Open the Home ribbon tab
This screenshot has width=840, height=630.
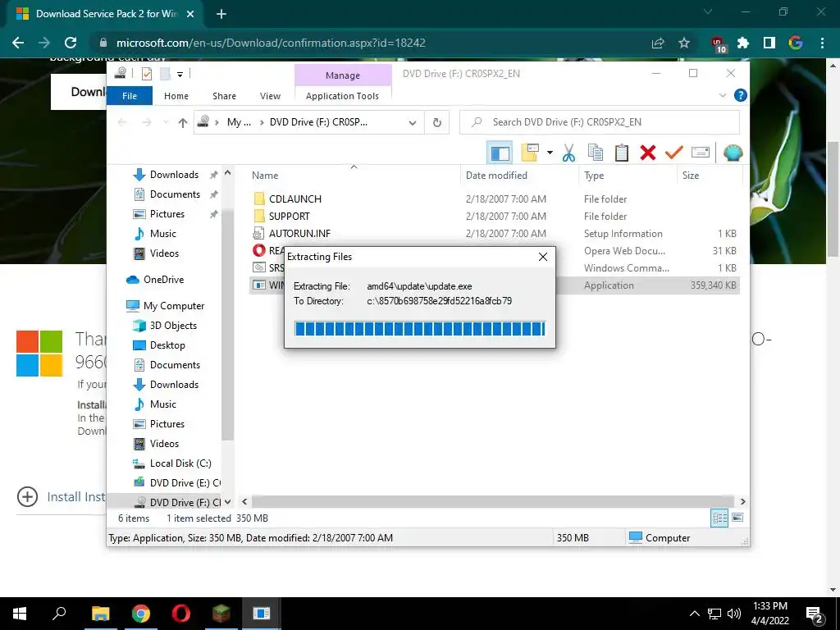tap(176, 96)
